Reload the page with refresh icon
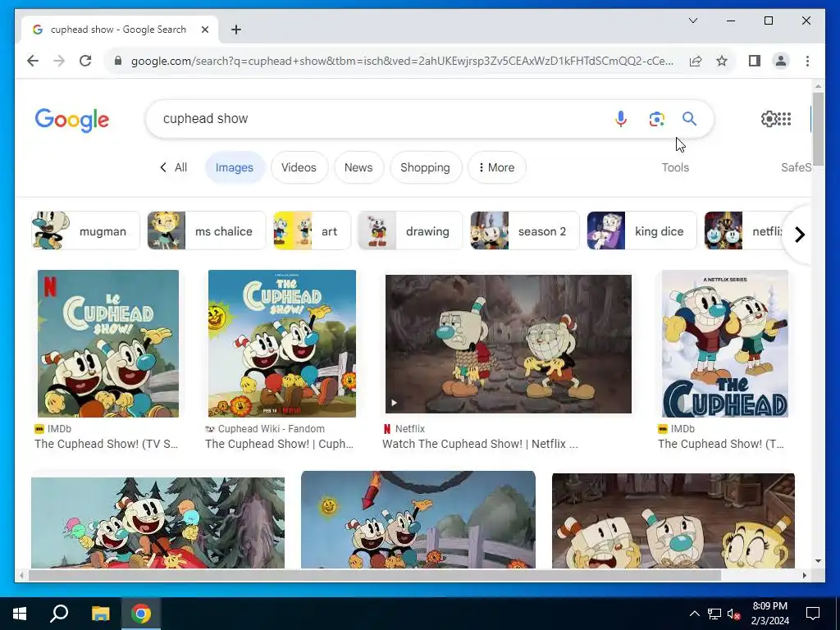This screenshot has height=630, width=840. [85, 61]
